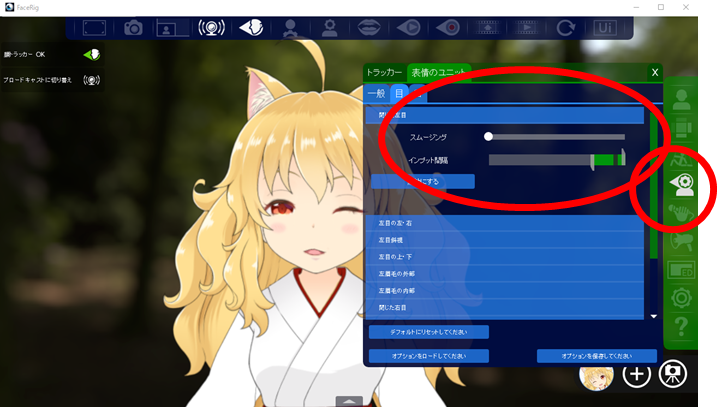Click the blue button below インプット間隔
This screenshot has height=407, width=717.
pos(423,182)
